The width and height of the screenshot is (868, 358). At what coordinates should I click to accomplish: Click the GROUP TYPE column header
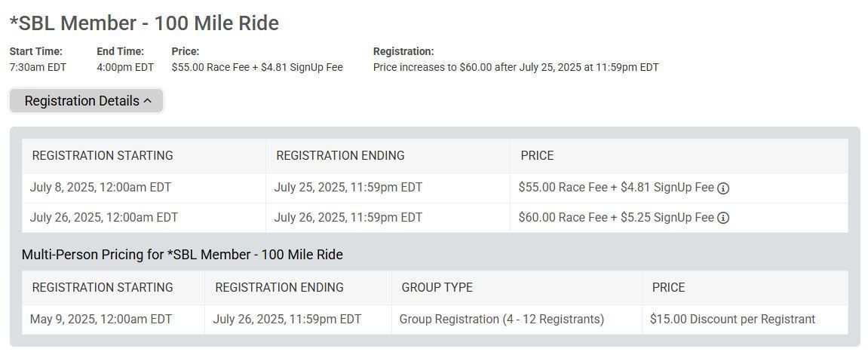(x=517, y=288)
